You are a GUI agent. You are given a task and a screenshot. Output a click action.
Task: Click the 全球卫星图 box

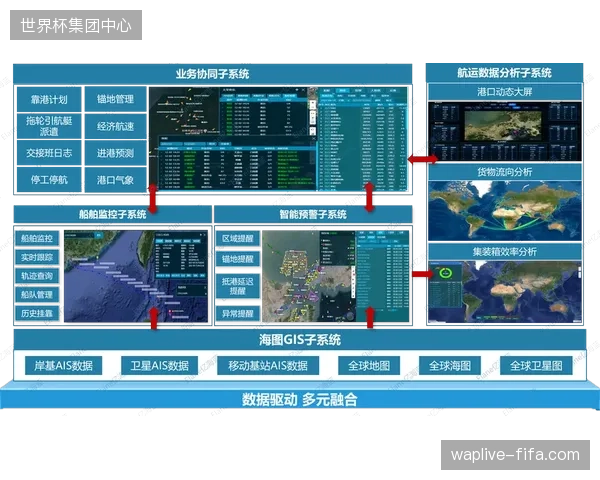click(536, 366)
